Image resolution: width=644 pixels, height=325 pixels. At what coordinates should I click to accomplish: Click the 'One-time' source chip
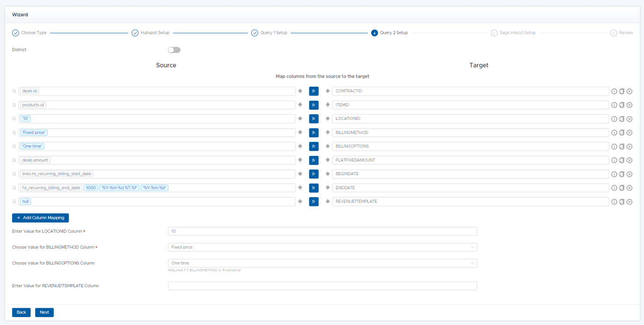tap(32, 146)
